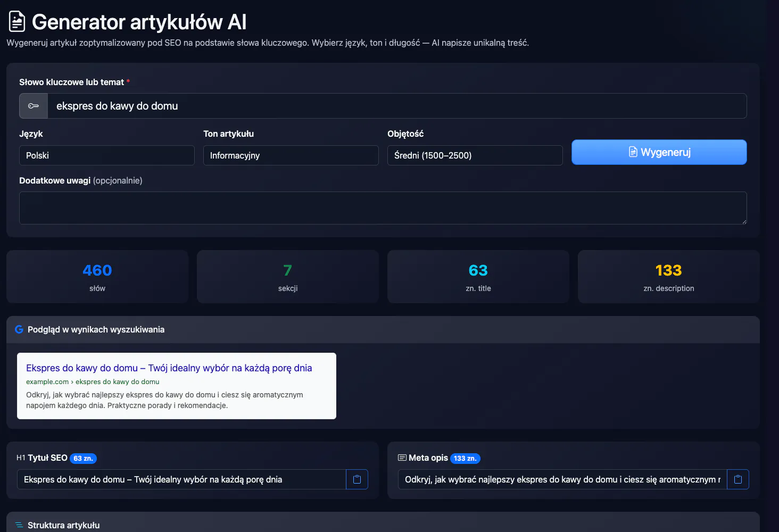Click the 460 słów stat card

[x=97, y=277]
